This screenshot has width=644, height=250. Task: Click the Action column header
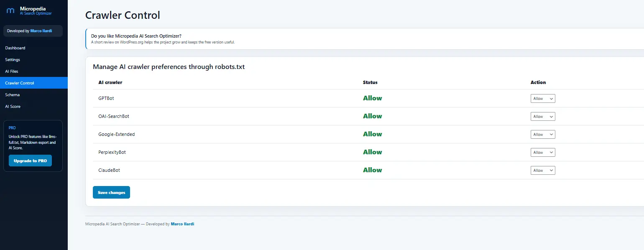click(538, 82)
